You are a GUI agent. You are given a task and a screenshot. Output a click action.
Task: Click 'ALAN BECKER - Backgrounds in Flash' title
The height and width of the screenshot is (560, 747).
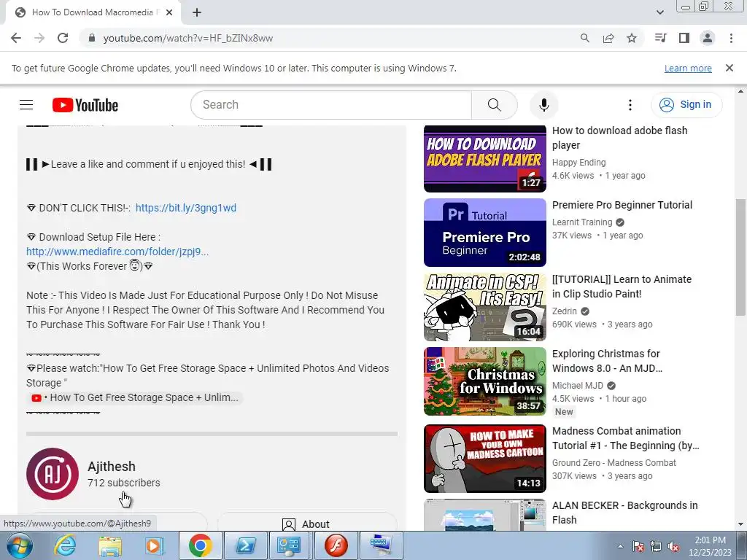tap(624, 513)
